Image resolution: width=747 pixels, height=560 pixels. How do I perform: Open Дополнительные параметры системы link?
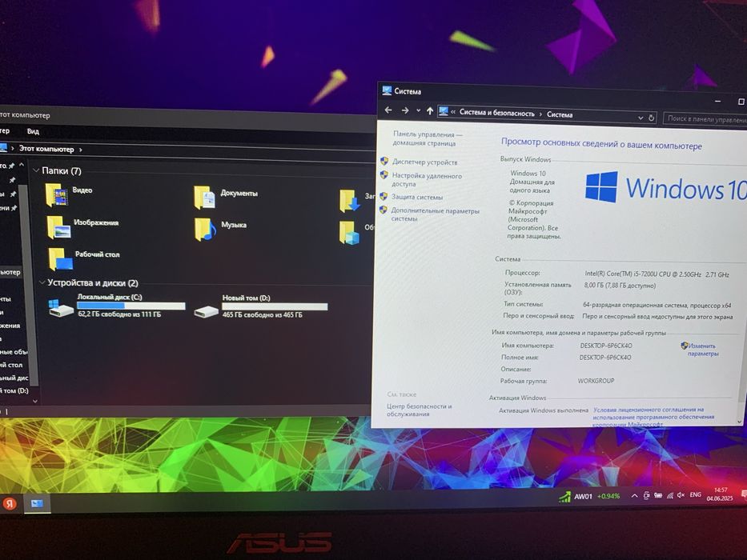tap(435, 214)
